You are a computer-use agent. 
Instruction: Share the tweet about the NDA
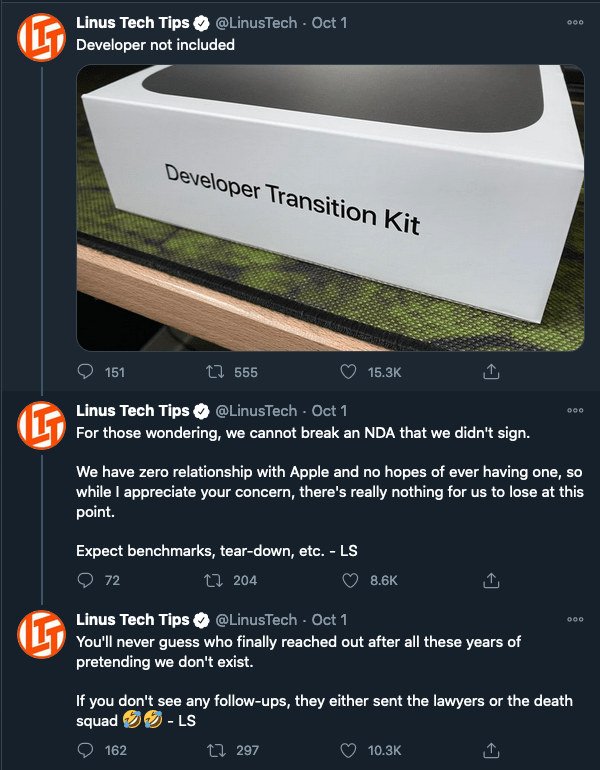pyautogui.click(x=491, y=580)
